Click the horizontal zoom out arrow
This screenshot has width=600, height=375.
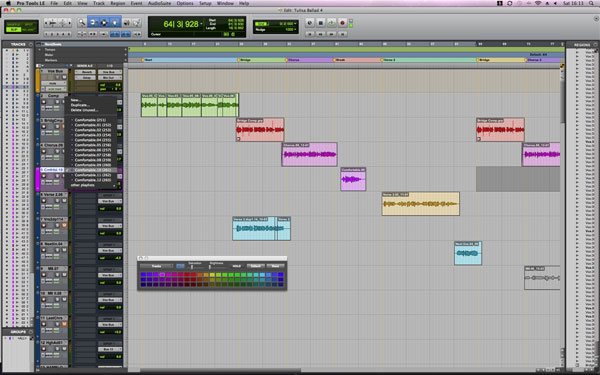click(47, 23)
